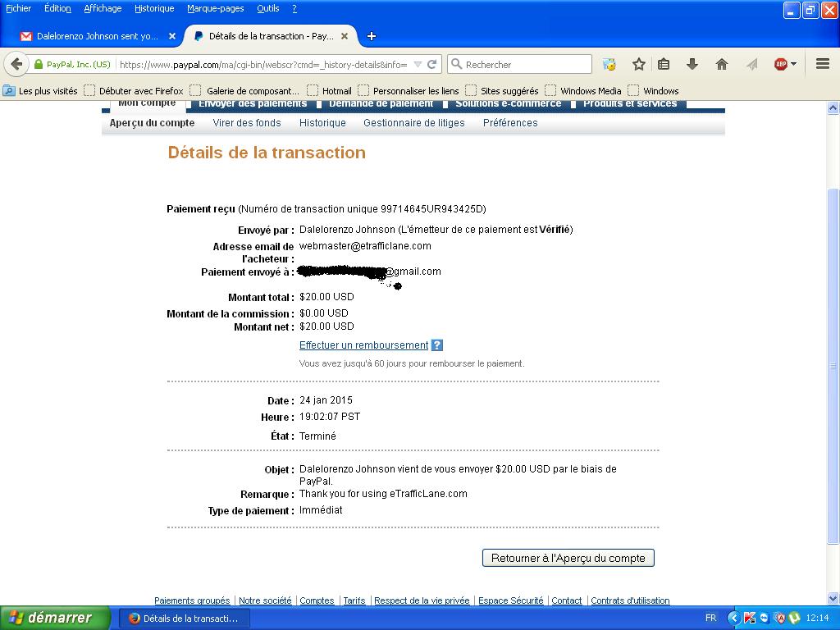Viewport: 840px width, 630px height.
Task: Show bookmarks list icon
Action: pyautogui.click(x=664, y=64)
